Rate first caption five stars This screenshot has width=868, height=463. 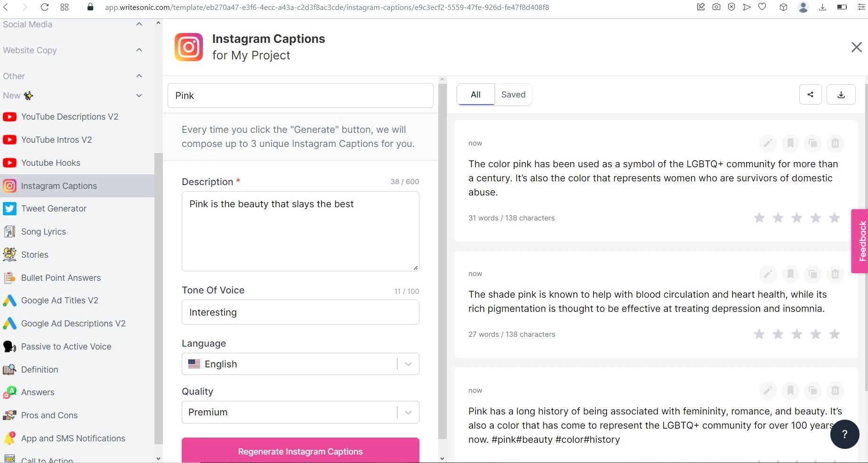coord(835,218)
